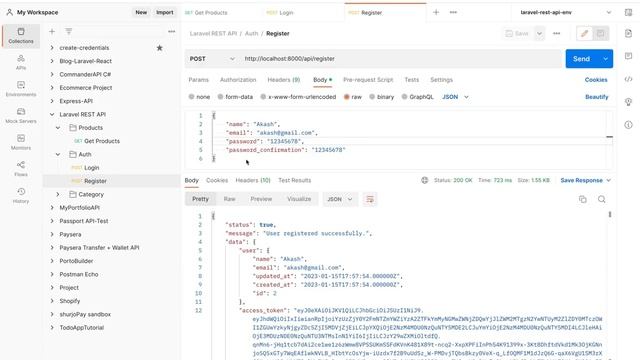The image size is (640, 360).
Task: Open the documentation icon in right sidebar
Action: (x=629, y=33)
